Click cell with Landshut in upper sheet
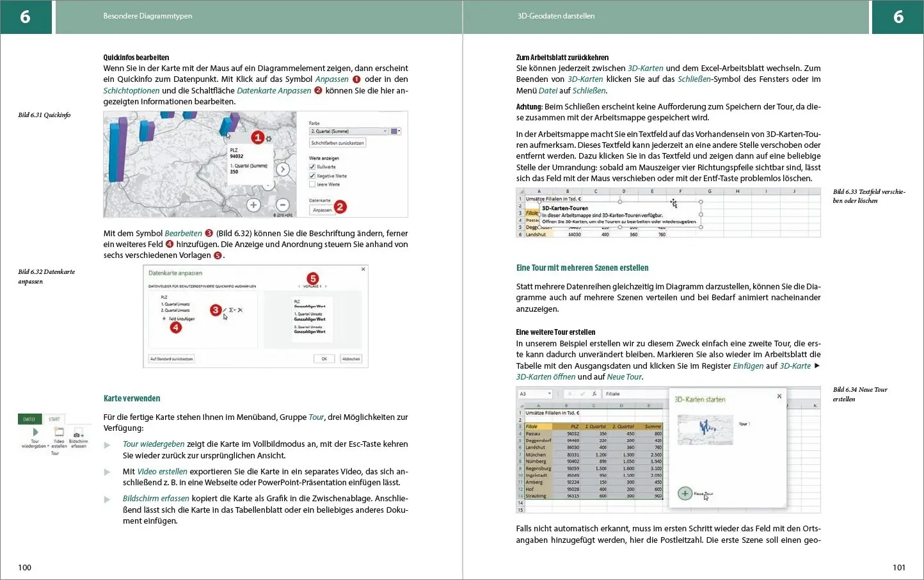The height and width of the screenshot is (580, 924). (x=539, y=234)
